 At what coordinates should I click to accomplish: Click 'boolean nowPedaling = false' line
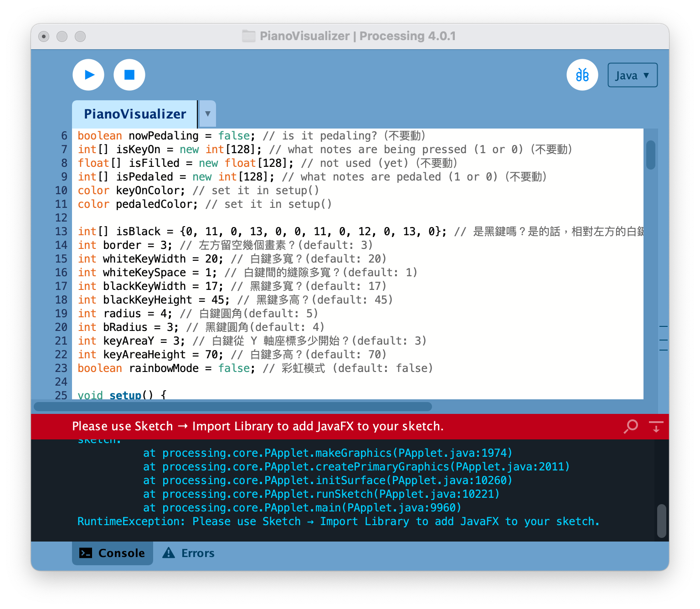pyautogui.click(x=252, y=136)
